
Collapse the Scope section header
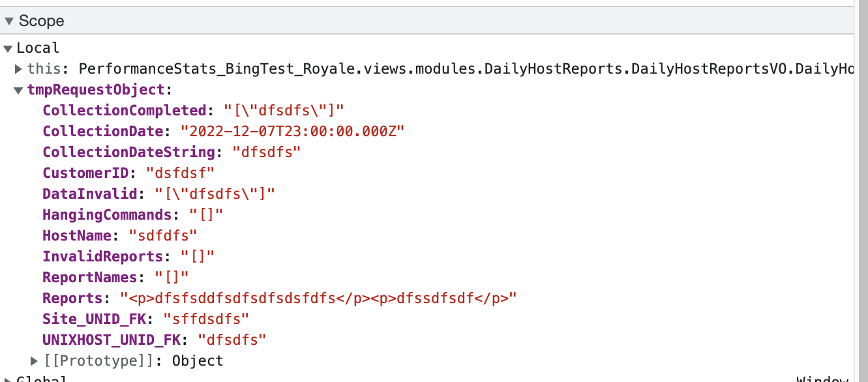pos(9,20)
